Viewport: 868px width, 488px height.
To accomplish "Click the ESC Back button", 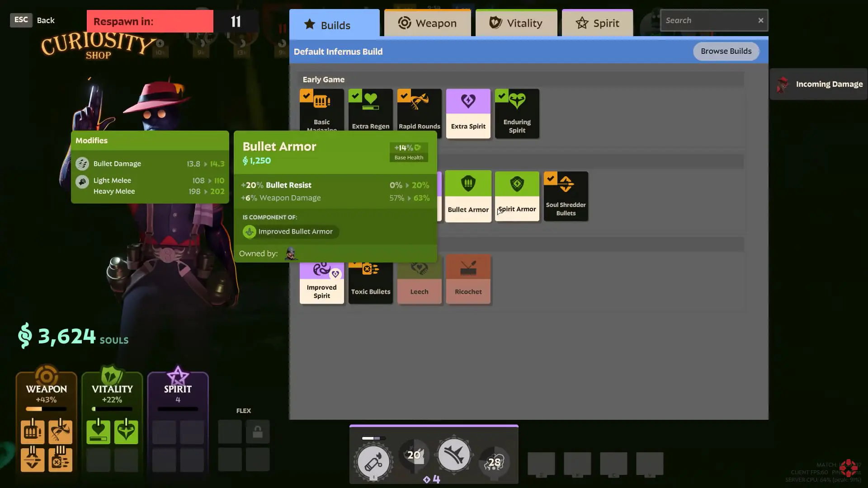I will pos(32,20).
